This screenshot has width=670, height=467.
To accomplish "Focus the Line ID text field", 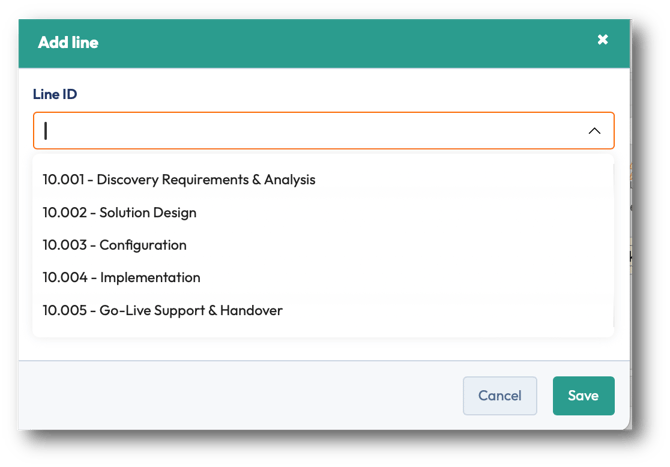I will coord(300,131).
